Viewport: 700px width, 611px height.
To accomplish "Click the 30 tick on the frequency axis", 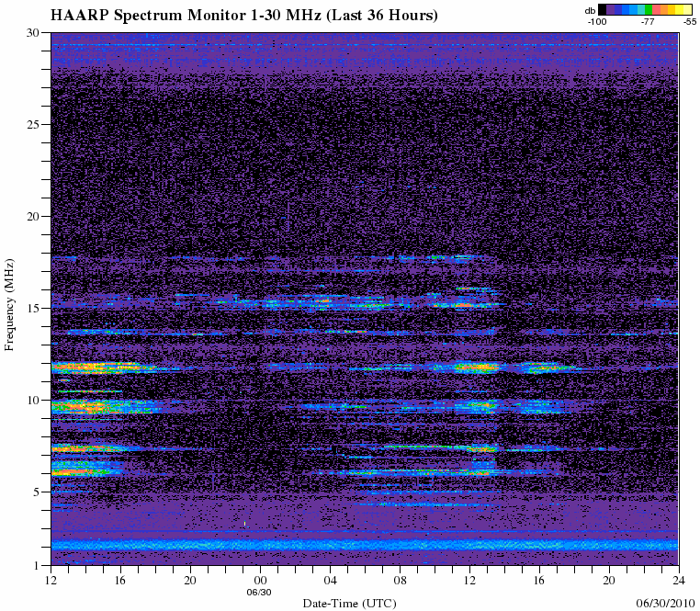I will tap(34, 32).
